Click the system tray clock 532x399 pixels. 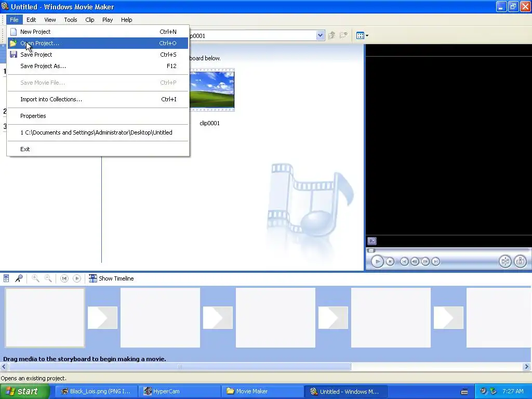pos(513,391)
